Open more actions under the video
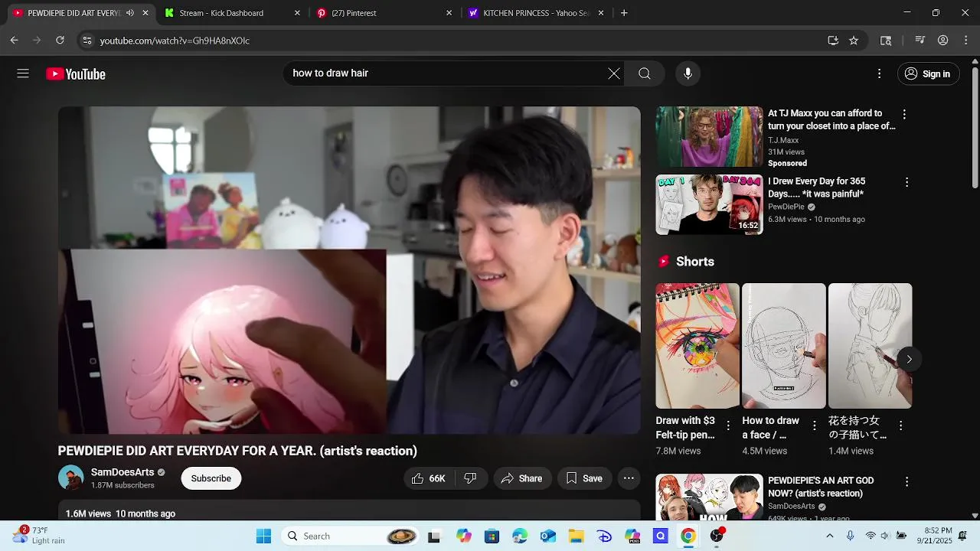This screenshot has width=980, height=551. (629, 478)
